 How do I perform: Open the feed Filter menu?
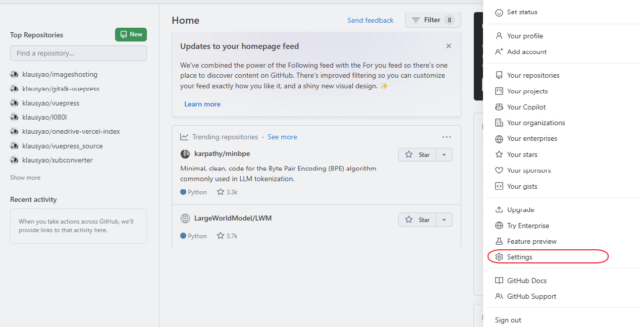433,20
